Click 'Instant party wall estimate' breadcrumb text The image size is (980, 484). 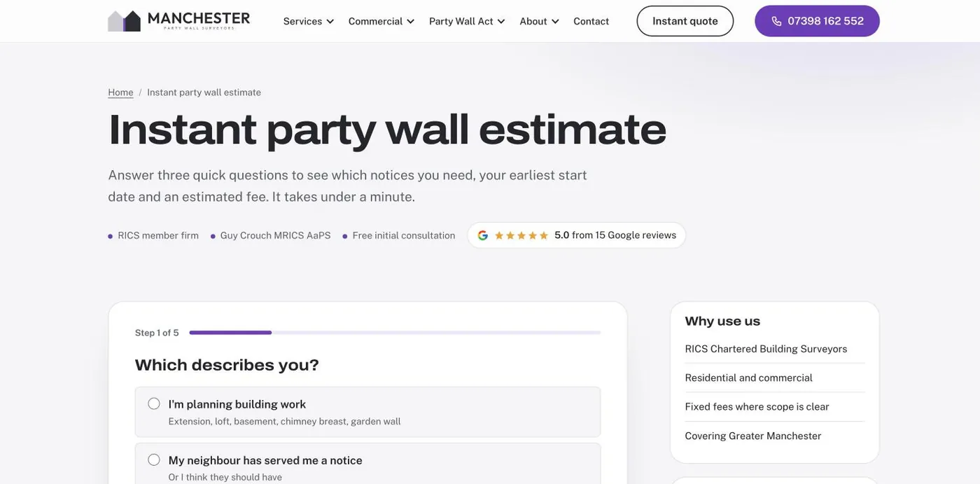(x=204, y=92)
